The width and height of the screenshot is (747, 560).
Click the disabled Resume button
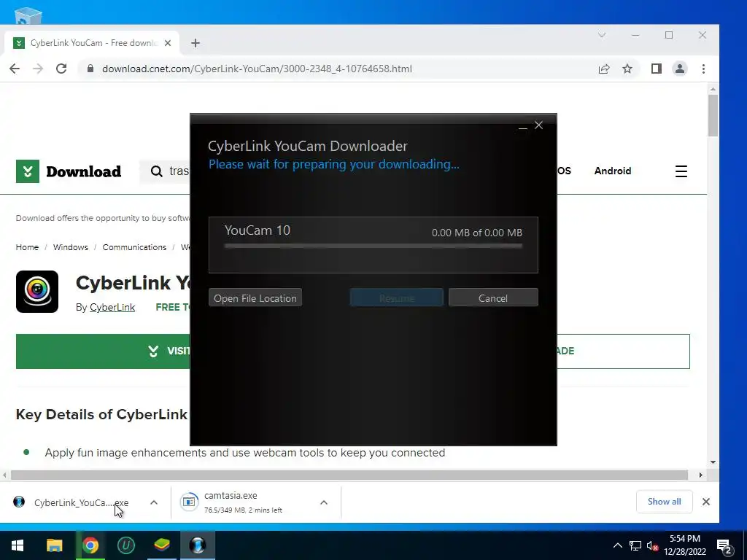396,297
